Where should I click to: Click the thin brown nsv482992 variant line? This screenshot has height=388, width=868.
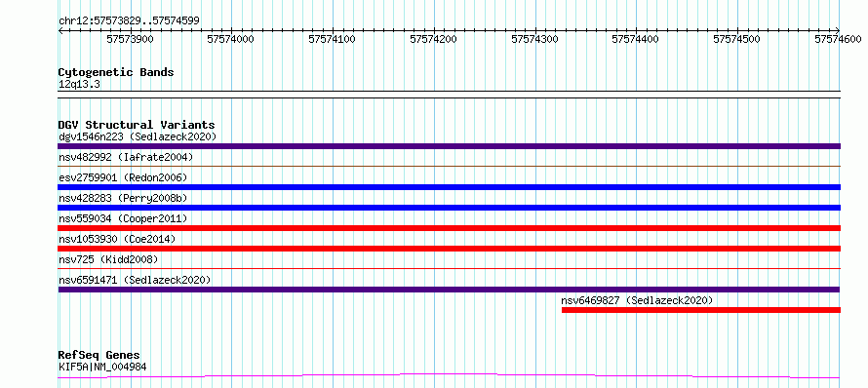coord(449,166)
